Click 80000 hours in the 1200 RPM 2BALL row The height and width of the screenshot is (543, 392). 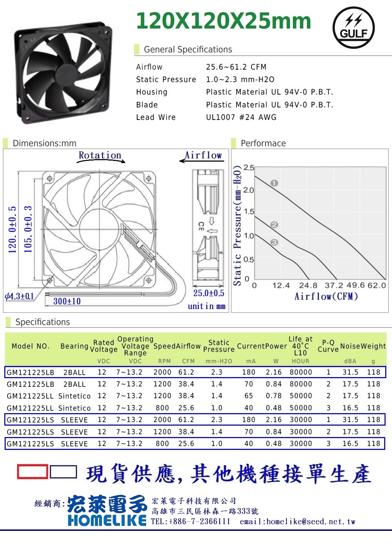pyautogui.click(x=301, y=384)
